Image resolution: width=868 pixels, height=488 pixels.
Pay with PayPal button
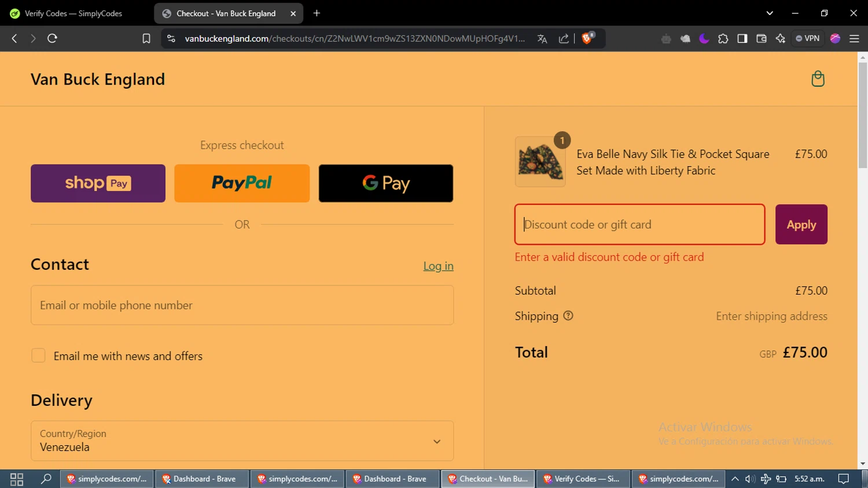click(x=242, y=184)
